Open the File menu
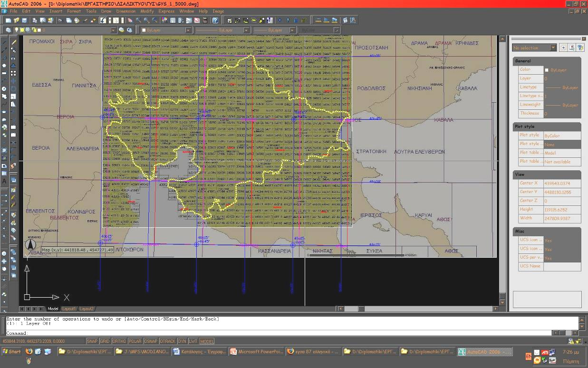The image size is (588, 368). [x=13, y=11]
